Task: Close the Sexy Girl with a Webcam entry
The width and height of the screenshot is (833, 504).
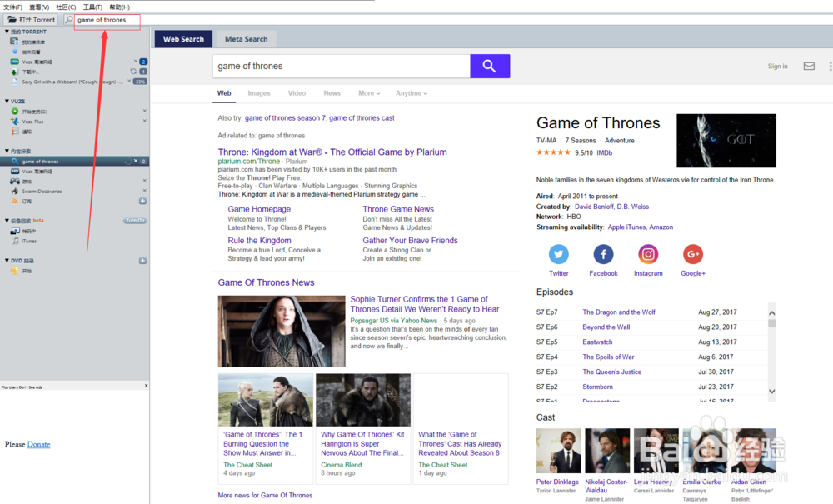Action: [129, 82]
